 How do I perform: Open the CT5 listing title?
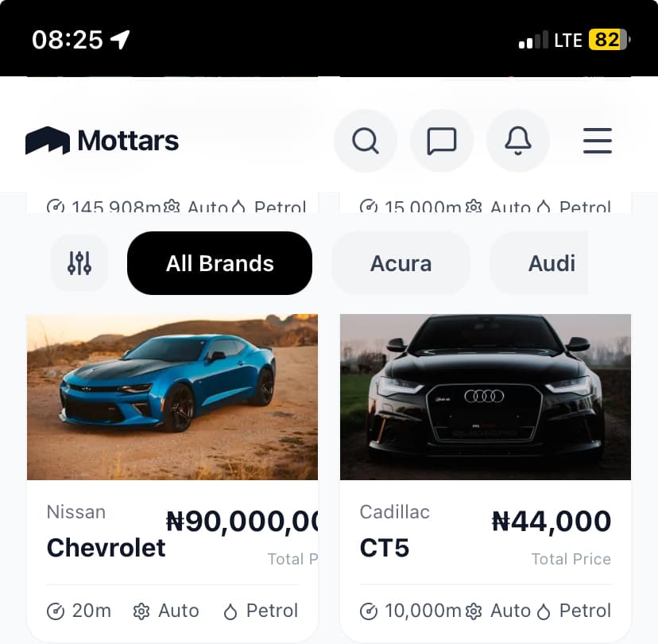tap(385, 547)
